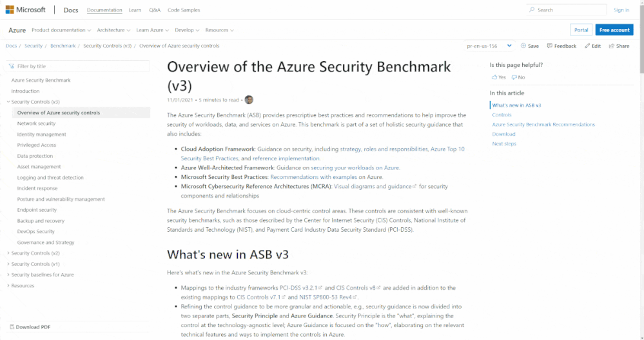Click the thumbs-down No icon
The width and height of the screenshot is (644, 340).
tap(514, 77)
